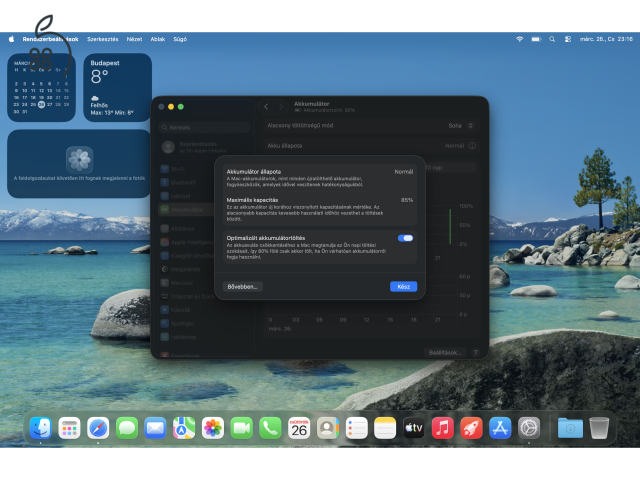Select Apple Intelligence in settings sidebar
This screenshot has width=640, height=480.
click(186, 242)
